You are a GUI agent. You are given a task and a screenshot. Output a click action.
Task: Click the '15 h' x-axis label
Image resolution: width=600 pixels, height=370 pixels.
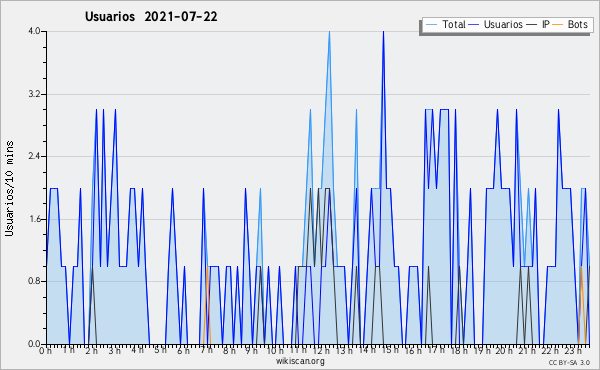(x=390, y=350)
